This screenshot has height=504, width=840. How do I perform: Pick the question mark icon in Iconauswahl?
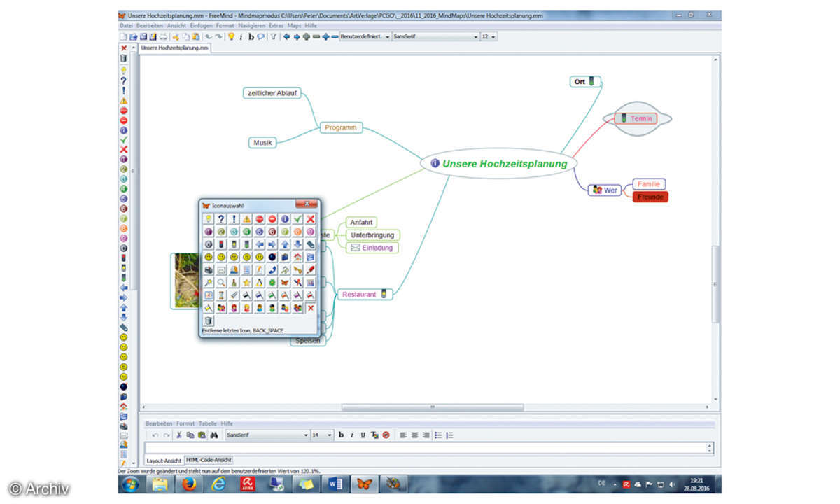(221, 218)
